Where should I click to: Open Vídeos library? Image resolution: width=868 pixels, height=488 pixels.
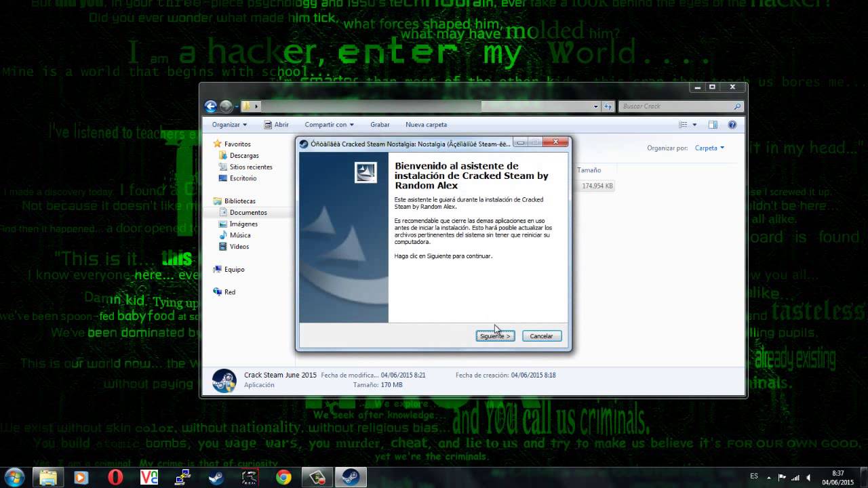point(239,247)
